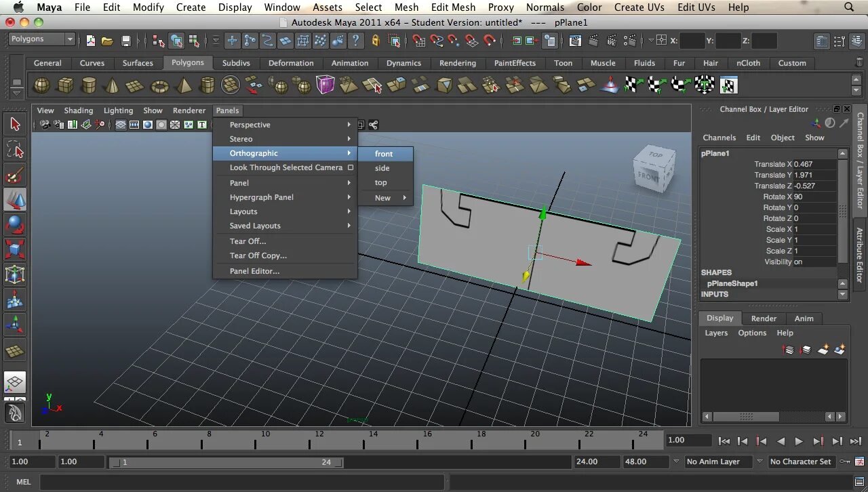This screenshot has width=868, height=492.
Task: Select the polygon cube creation tool
Action: 65,84
